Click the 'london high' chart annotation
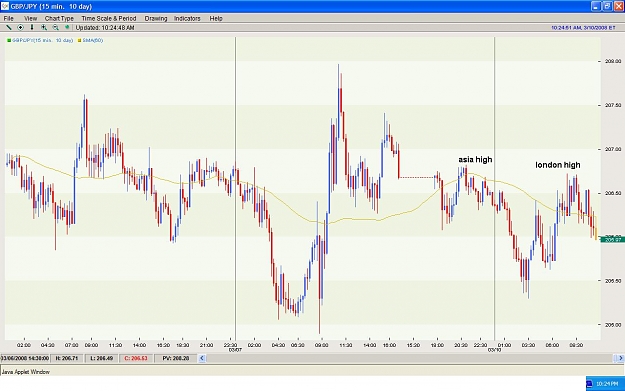The image size is (625, 391). pyautogui.click(x=558, y=165)
